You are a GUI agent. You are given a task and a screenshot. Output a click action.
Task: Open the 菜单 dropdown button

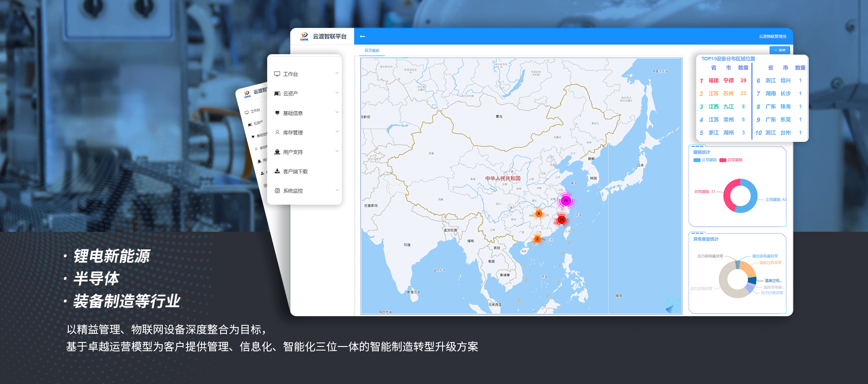click(780, 50)
